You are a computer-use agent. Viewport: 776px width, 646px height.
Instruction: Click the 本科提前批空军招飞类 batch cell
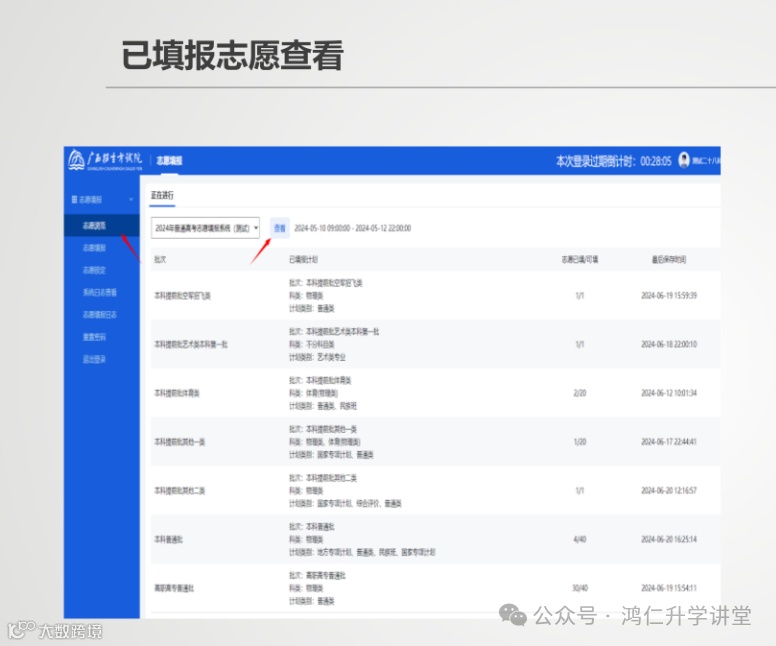click(x=182, y=296)
